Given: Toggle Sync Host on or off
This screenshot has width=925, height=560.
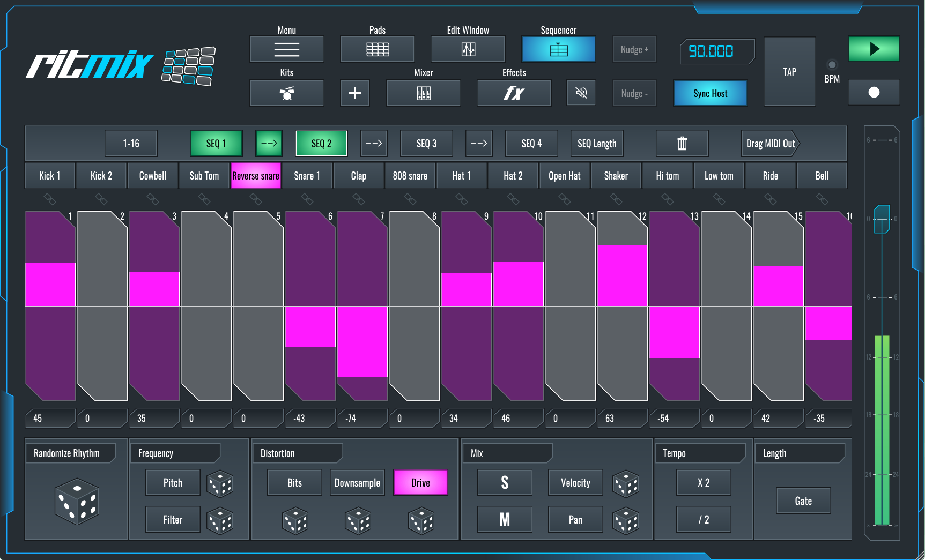Looking at the screenshot, I should click(x=710, y=93).
